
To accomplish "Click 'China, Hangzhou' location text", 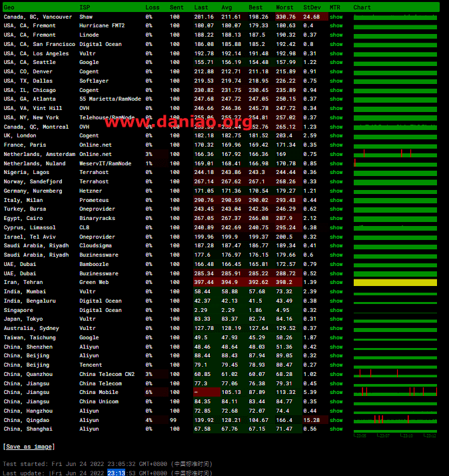I will (28, 411).
